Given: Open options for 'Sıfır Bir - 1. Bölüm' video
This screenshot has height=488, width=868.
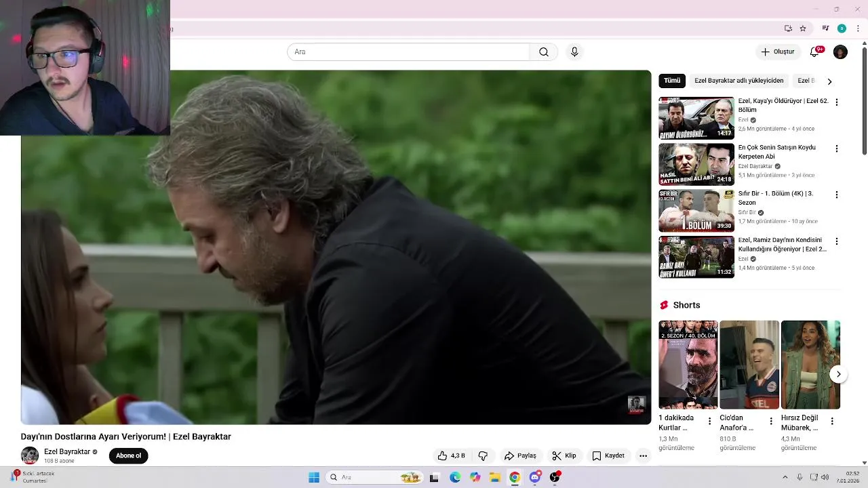Looking at the screenshot, I should (836, 195).
